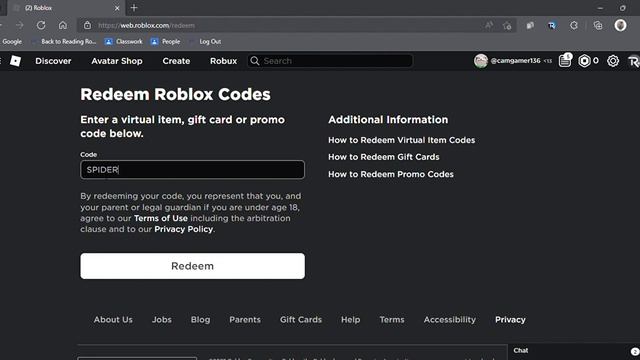Open the Terms footer link
The width and height of the screenshot is (640, 360).
point(392,320)
